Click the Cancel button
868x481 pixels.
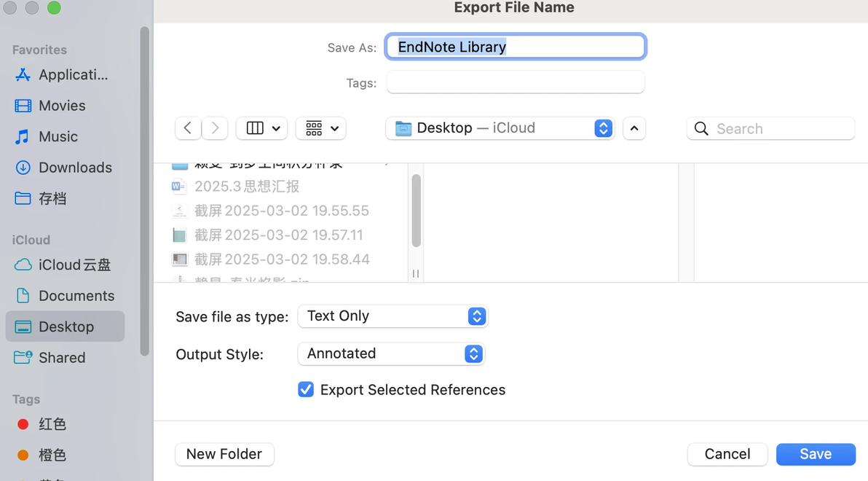click(727, 454)
